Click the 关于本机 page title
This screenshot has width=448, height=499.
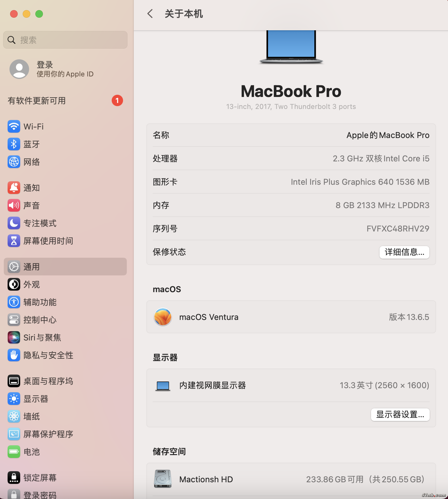coord(184,14)
